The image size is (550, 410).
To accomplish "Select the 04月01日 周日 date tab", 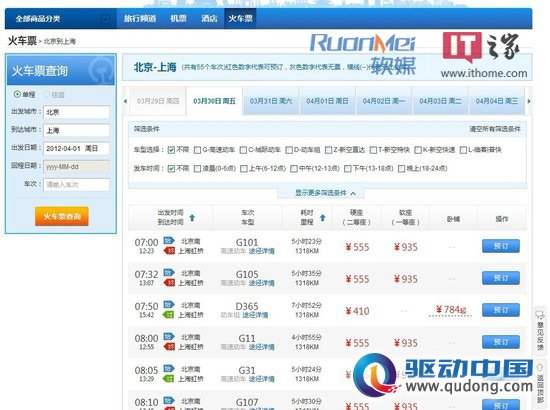I will [327, 101].
